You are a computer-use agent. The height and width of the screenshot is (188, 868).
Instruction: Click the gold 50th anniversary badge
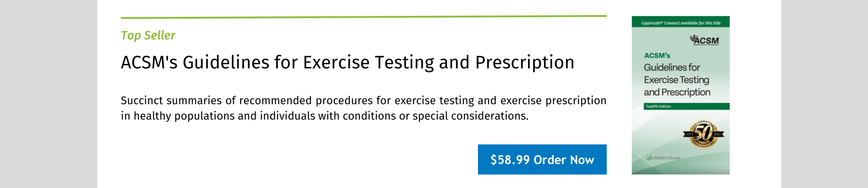703,134
